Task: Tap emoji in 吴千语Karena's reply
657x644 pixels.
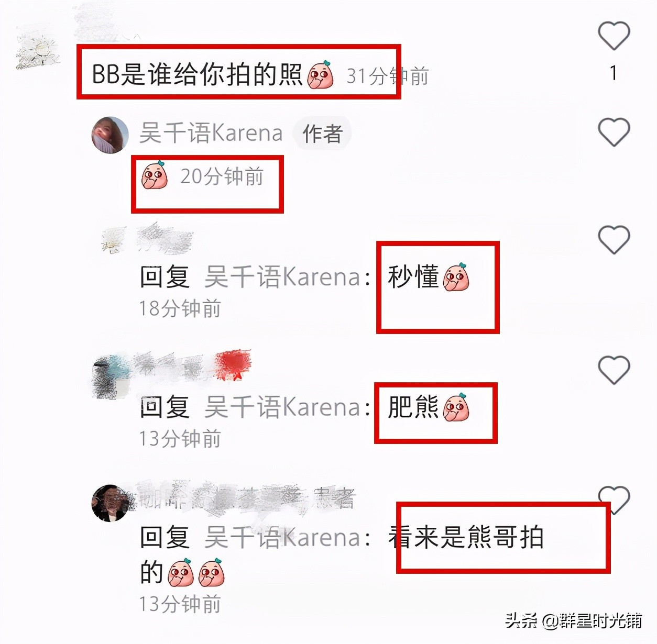Action: click(155, 176)
